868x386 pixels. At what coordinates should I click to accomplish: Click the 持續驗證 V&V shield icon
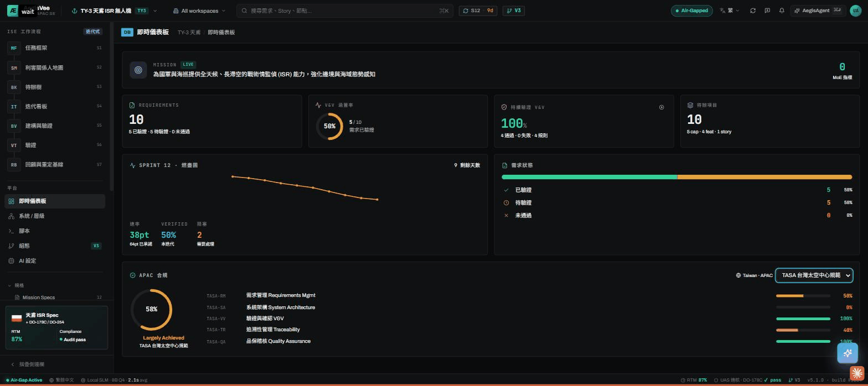coord(504,107)
